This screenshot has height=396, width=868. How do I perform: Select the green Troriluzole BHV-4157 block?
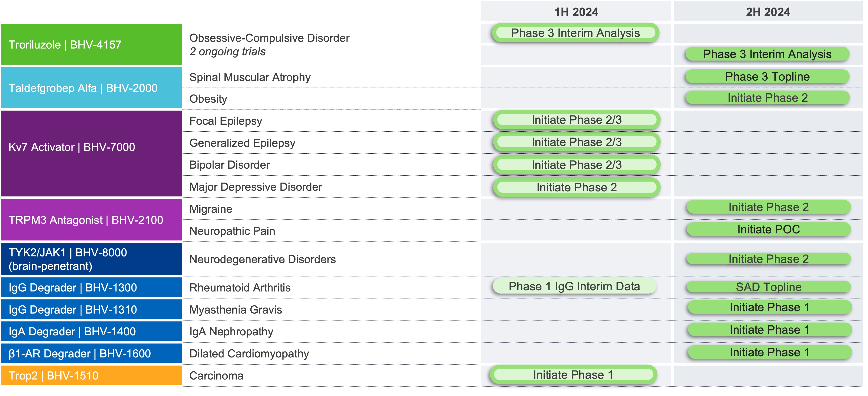(x=91, y=45)
